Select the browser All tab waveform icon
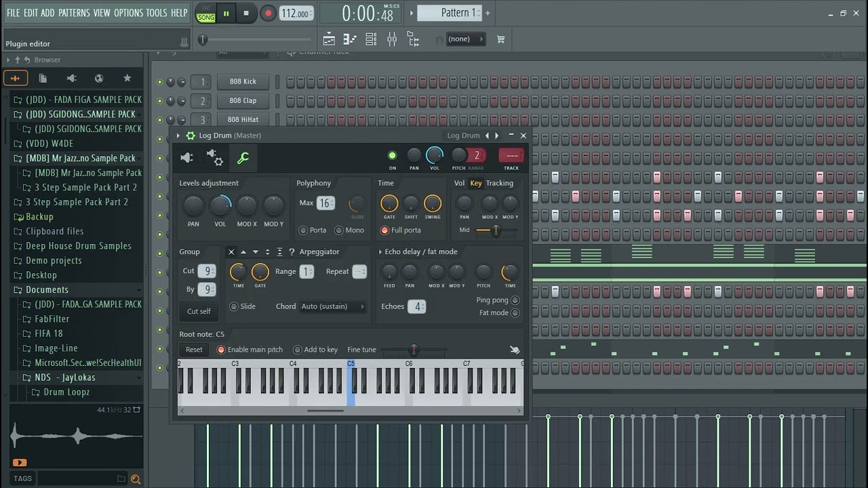Viewport: 868px width, 488px height. [x=16, y=78]
